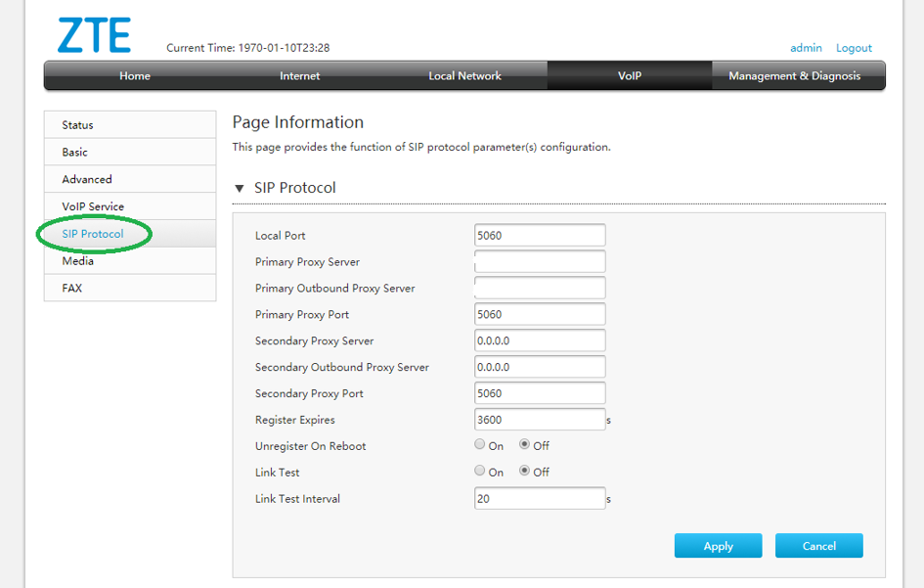
Task: Select the VoIP tab
Action: pos(630,75)
